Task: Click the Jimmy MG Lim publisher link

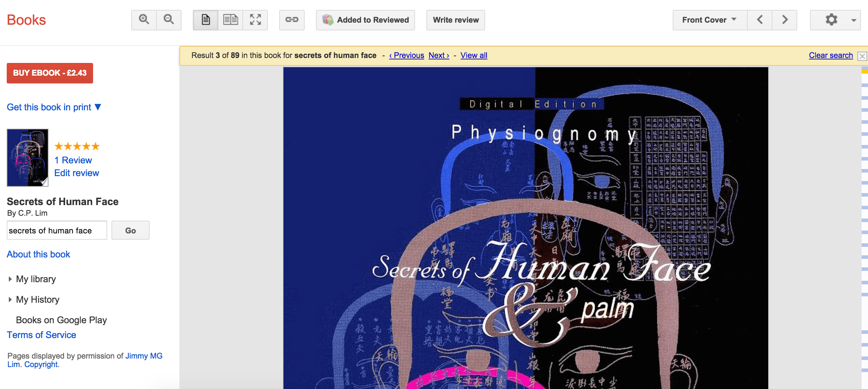Action: [143, 356]
